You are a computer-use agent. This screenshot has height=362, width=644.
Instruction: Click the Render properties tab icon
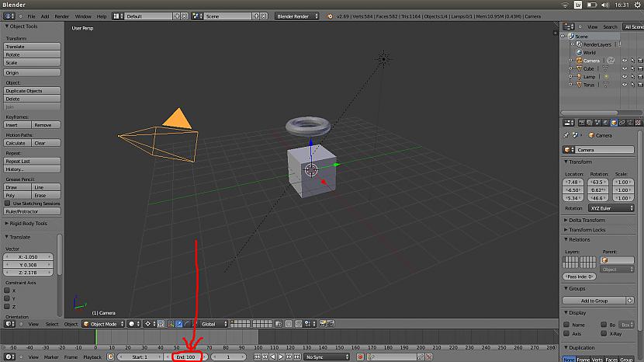coord(582,123)
